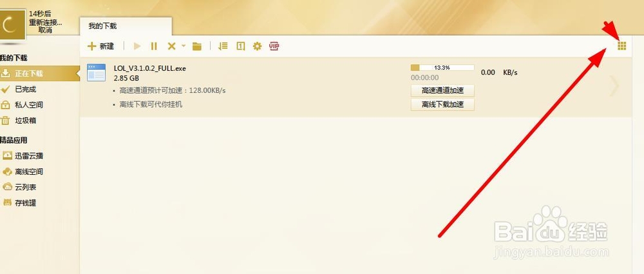Click the red VIP icon in the toolbar
The height and width of the screenshot is (274, 644).
coord(274,46)
